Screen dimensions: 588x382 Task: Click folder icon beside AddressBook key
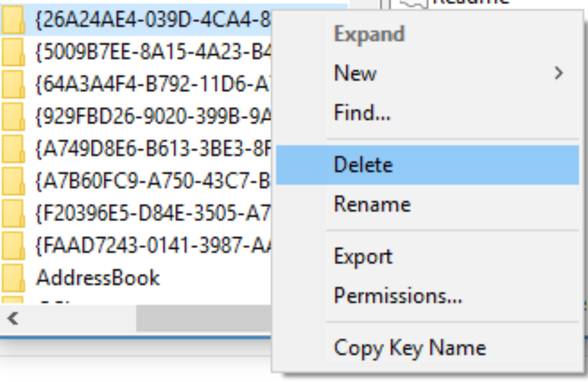[x=13, y=278]
